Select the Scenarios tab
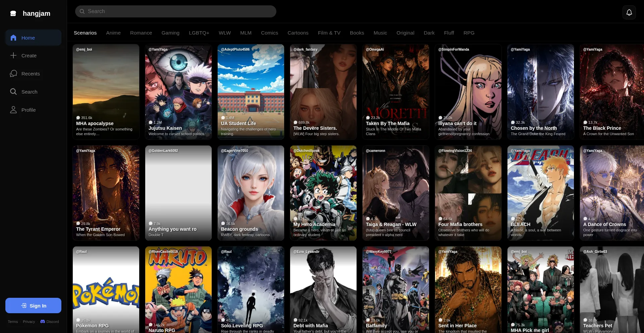The width and height of the screenshot is (644, 333). tap(85, 33)
